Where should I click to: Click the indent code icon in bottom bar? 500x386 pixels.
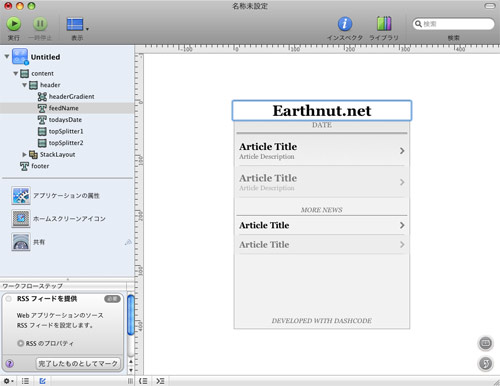point(160,381)
